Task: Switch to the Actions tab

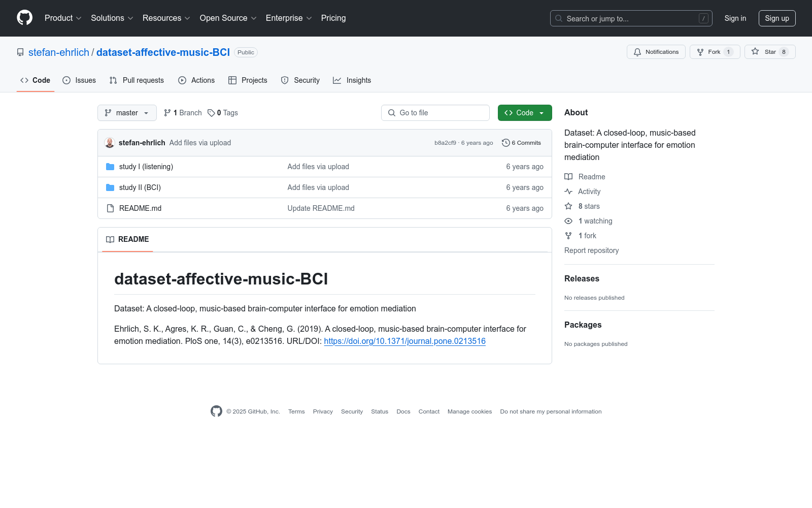Action: (x=196, y=80)
